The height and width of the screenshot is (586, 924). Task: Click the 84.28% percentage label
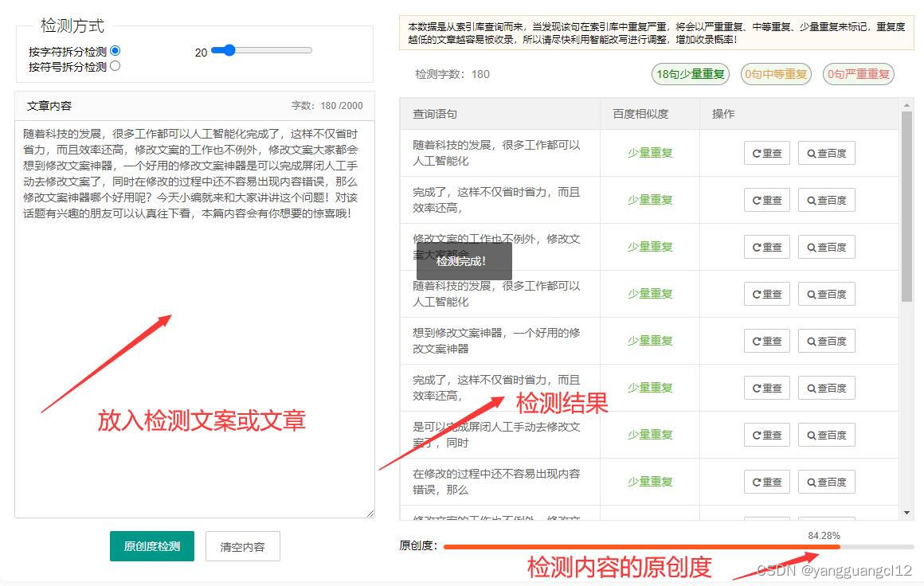pos(824,535)
